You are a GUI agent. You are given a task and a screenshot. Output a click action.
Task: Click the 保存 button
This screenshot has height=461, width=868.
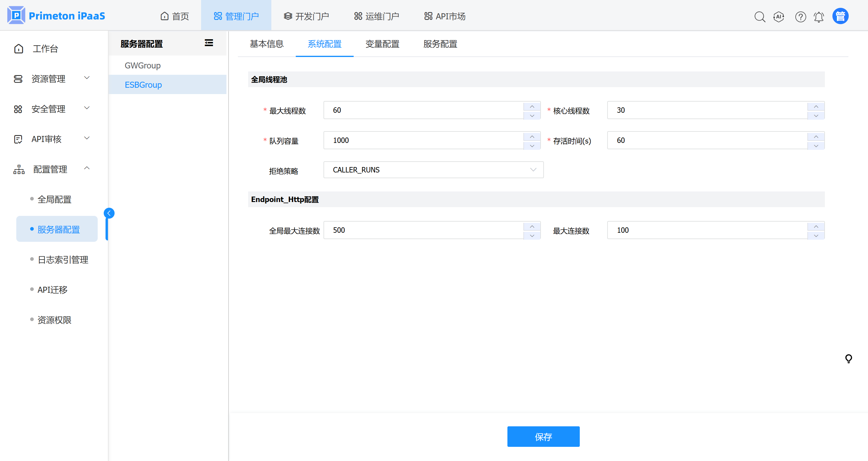[x=543, y=437]
